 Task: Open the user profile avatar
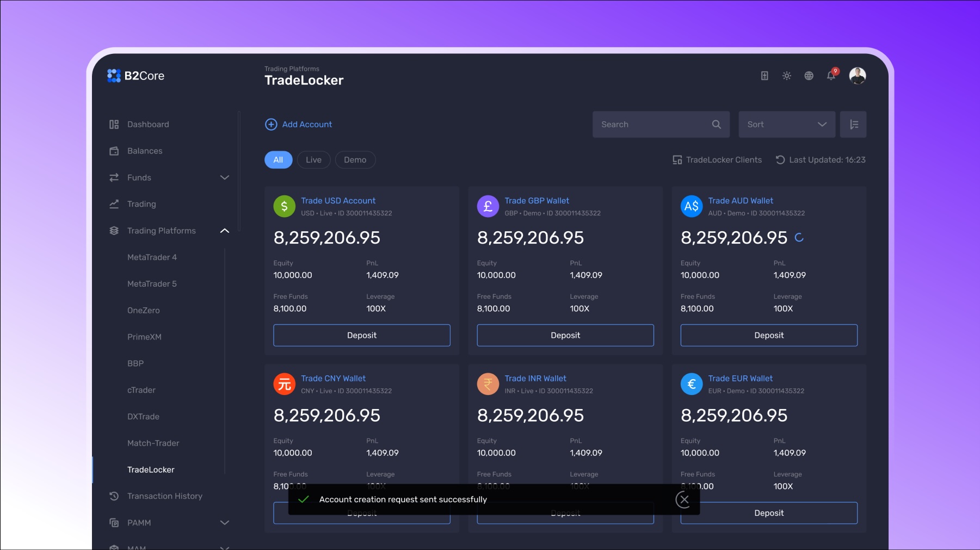tap(857, 76)
